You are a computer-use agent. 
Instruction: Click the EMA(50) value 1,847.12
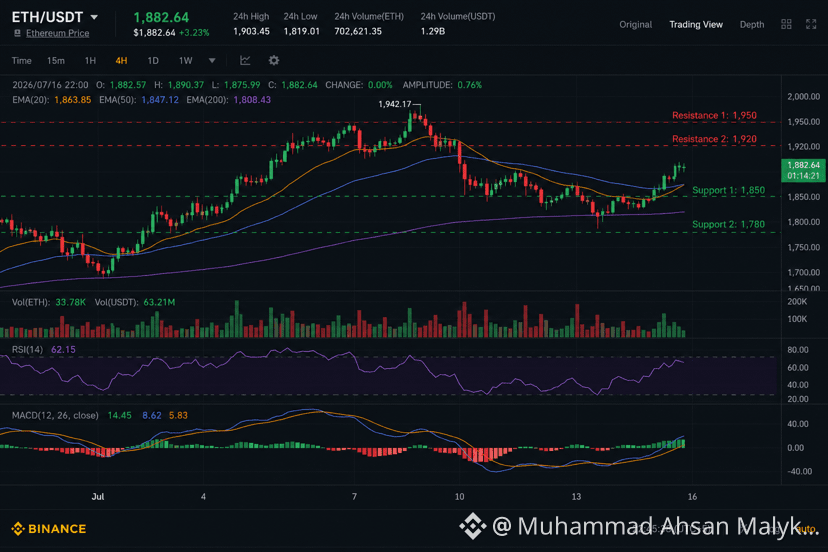coord(160,100)
